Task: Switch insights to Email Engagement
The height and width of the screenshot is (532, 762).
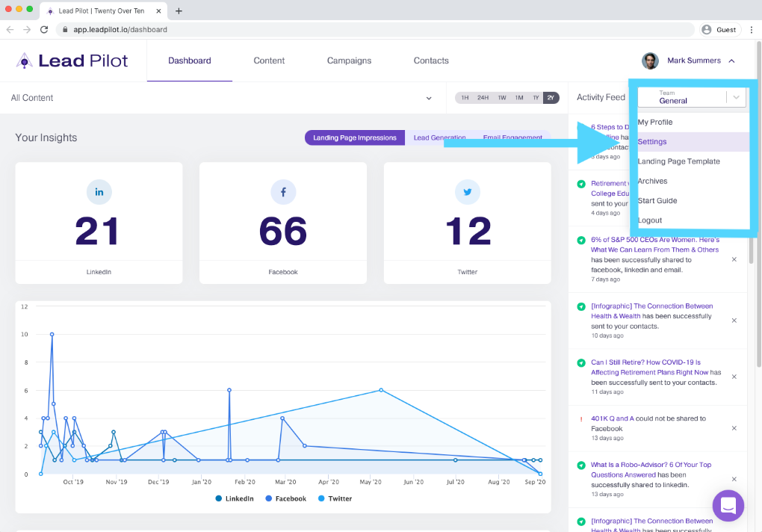Action: (512, 138)
